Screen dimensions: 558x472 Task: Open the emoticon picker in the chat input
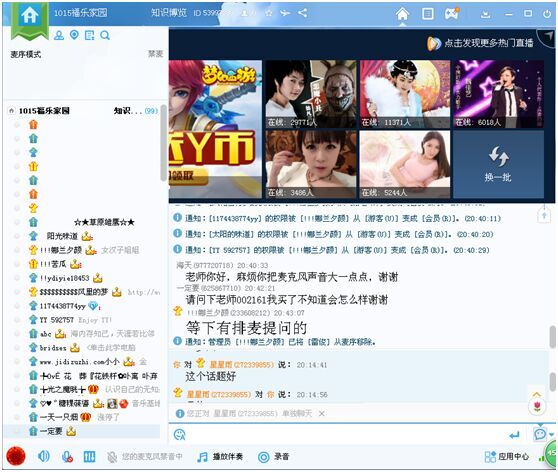179,435
